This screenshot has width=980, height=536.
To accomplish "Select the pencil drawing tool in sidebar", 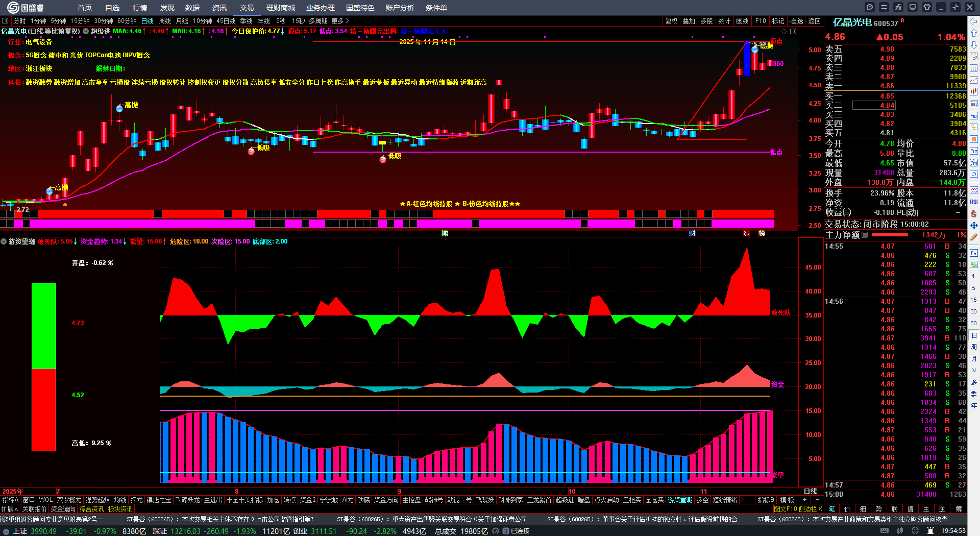I will pyautogui.click(x=974, y=237).
